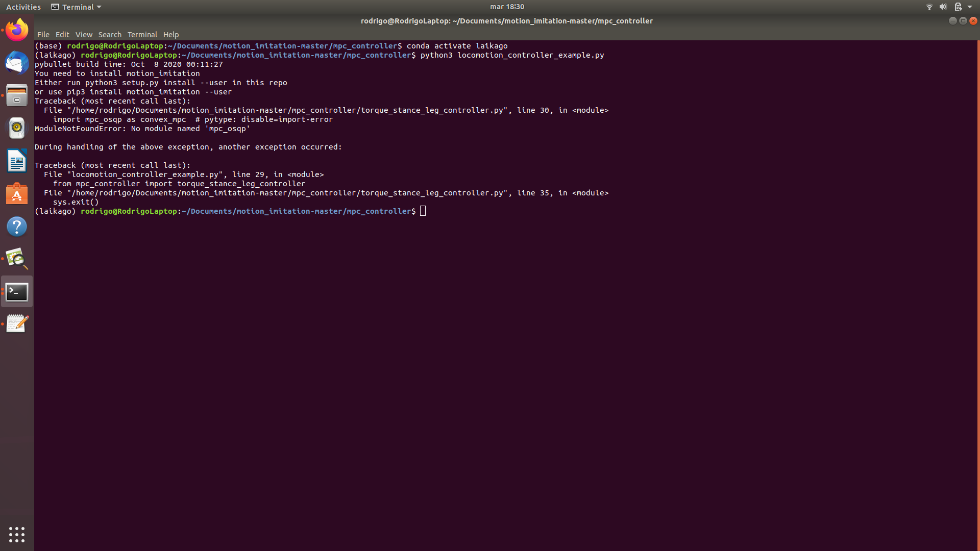Expand the system status menu arrow

pos(970,7)
